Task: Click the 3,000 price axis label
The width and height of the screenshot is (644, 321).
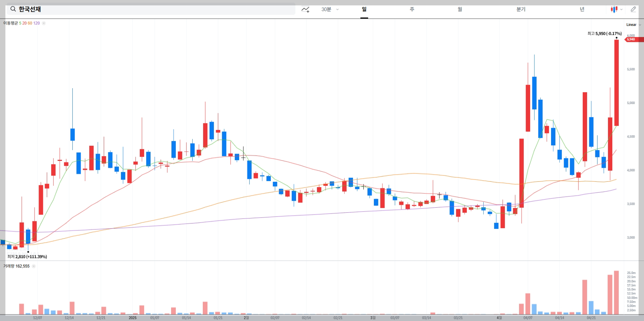Action: pos(631,238)
